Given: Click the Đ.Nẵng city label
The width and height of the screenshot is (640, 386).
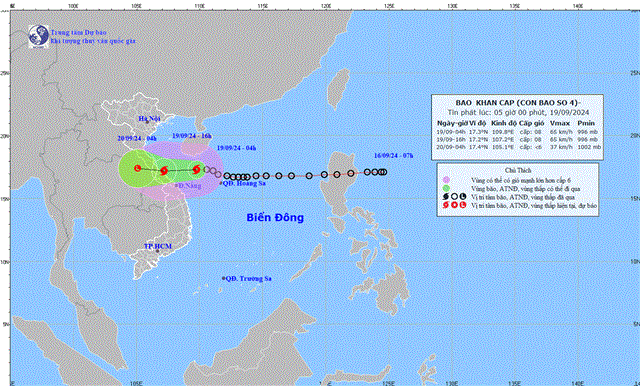Looking at the screenshot, I should pos(190,186).
